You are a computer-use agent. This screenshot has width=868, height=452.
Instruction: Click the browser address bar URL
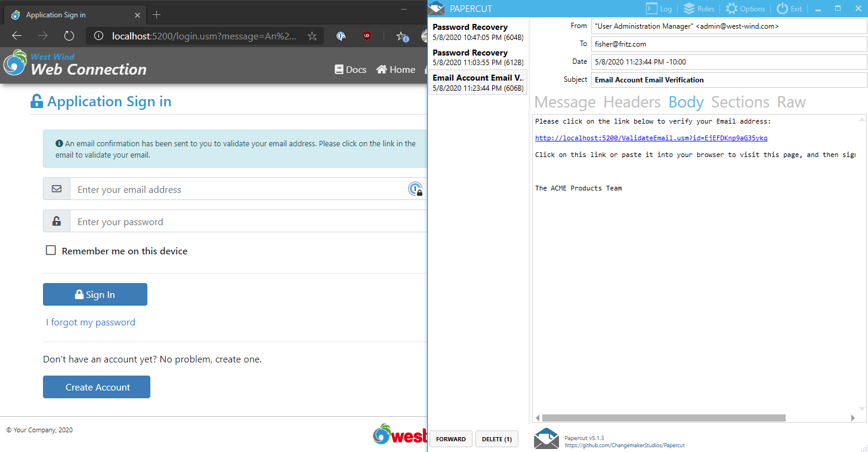click(x=204, y=36)
